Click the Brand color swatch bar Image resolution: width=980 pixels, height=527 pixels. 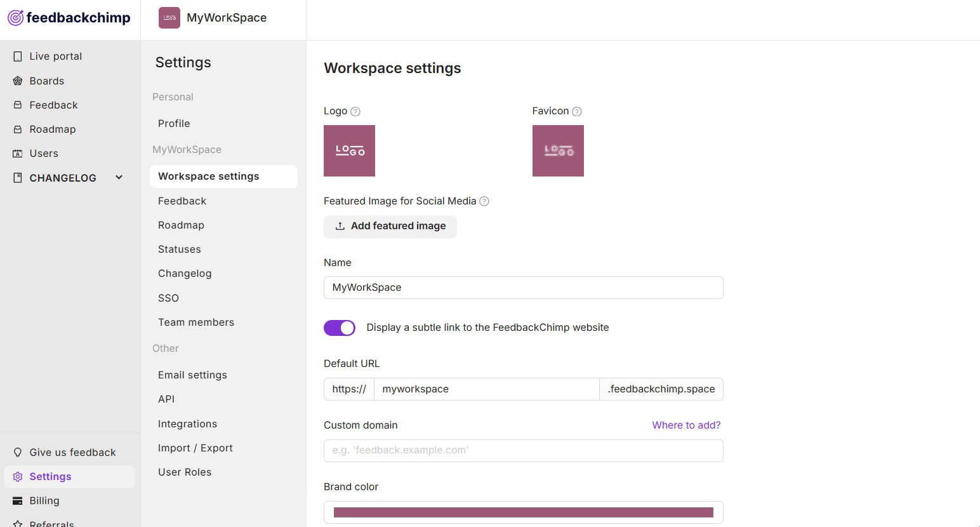[524, 512]
